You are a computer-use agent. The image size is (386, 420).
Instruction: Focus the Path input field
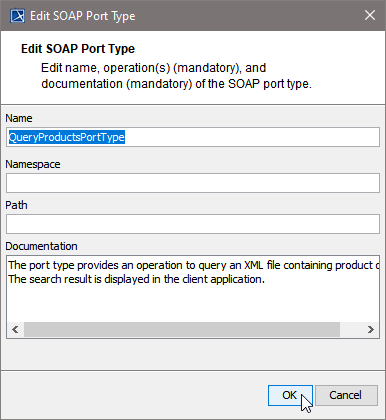click(193, 224)
